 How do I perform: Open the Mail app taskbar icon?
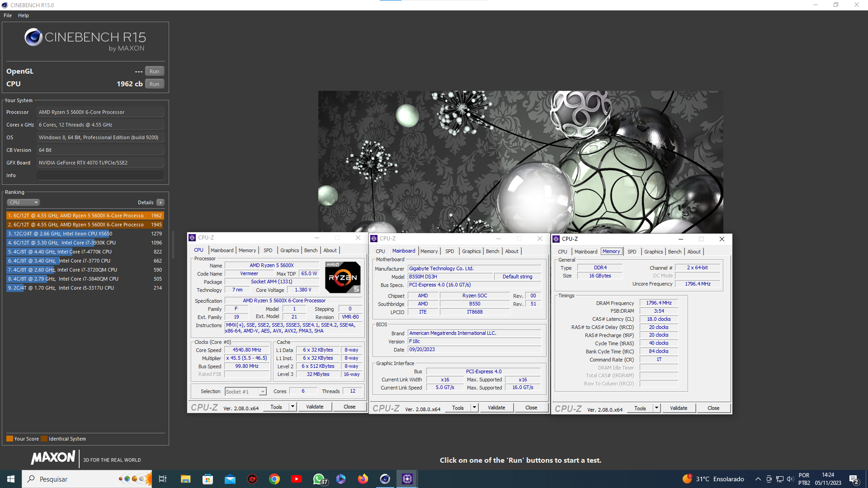(x=230, y=479)
